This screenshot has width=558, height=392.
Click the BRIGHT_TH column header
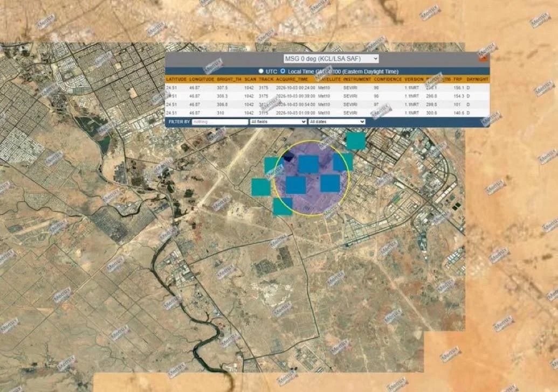pos(229,79)
